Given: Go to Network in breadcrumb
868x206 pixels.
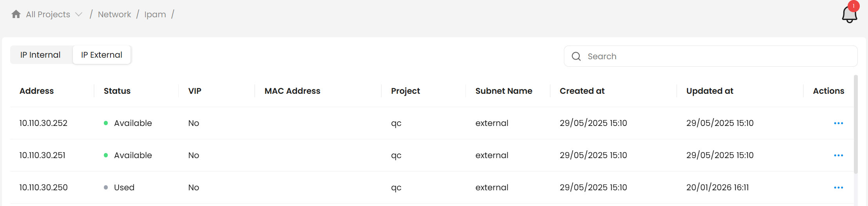Looking at the screenshot, I should pos(114,15).
